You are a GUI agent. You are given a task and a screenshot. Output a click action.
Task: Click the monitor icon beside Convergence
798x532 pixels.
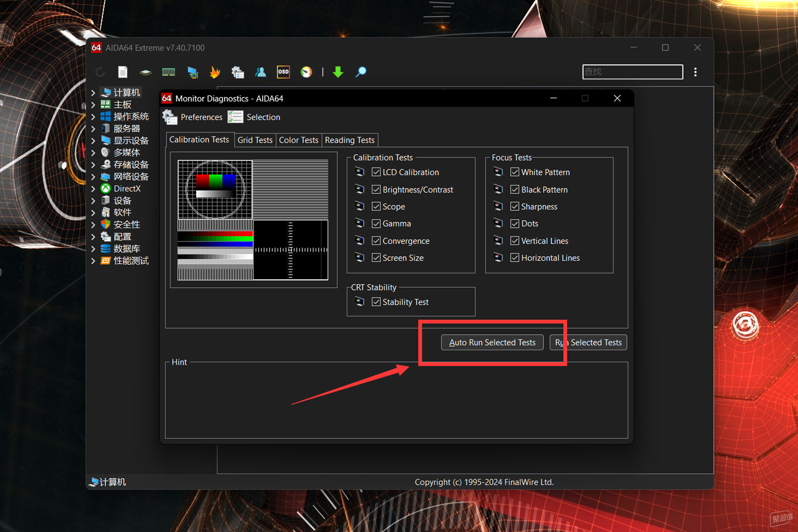pyautogui.click(x=360, y=241)
